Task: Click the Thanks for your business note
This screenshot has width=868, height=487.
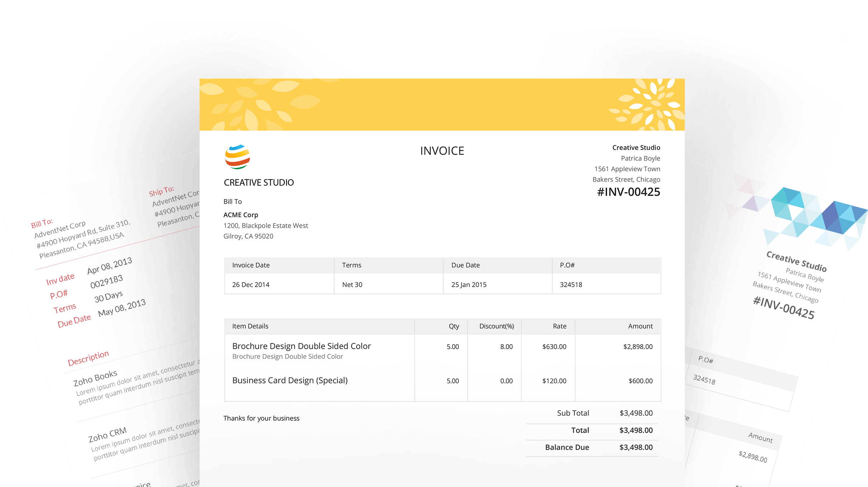Action: (x=261, y=418)
